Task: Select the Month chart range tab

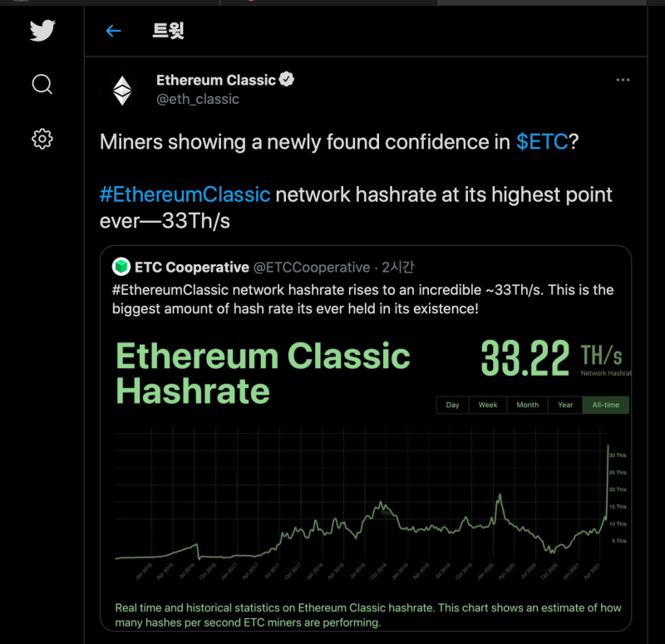Action: (x=527, y=405)
